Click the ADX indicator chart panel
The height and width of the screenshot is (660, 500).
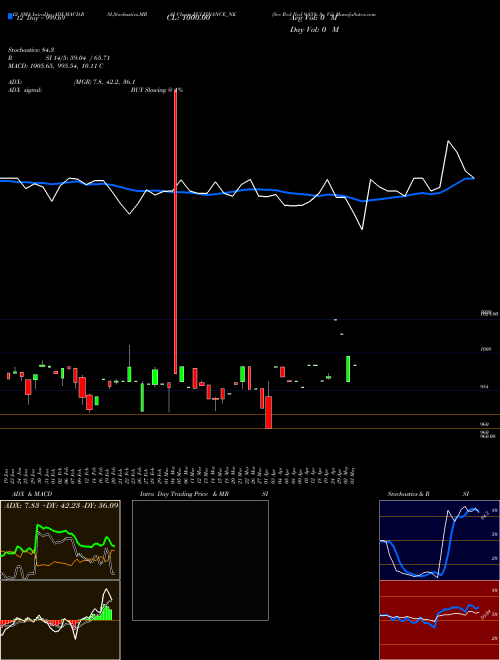pyautogui.click(x=60, y=540)
